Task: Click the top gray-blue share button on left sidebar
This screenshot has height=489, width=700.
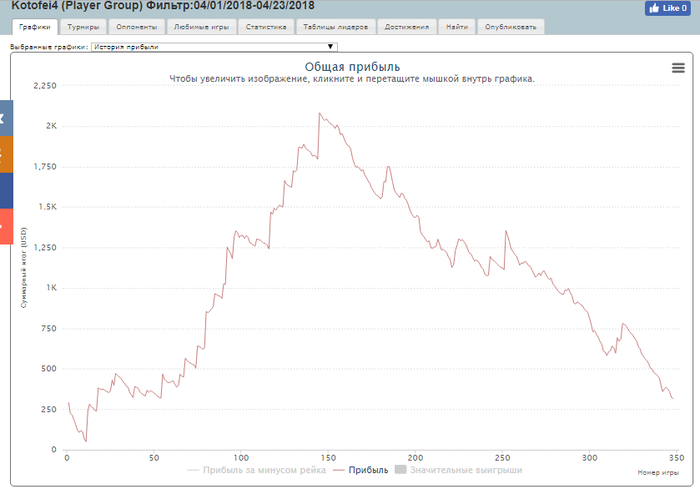Action: coord(6,118)
